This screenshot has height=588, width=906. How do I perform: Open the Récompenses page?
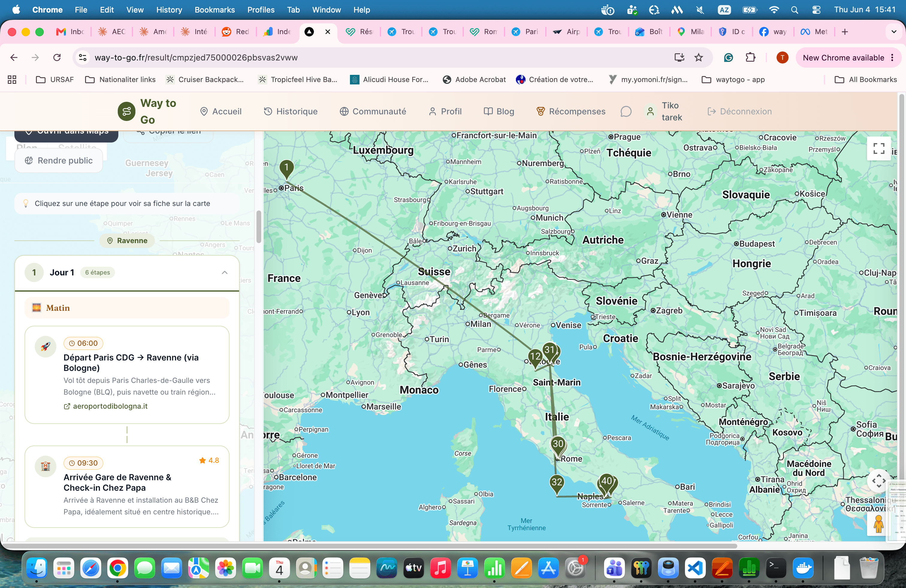tap(571, 111)
